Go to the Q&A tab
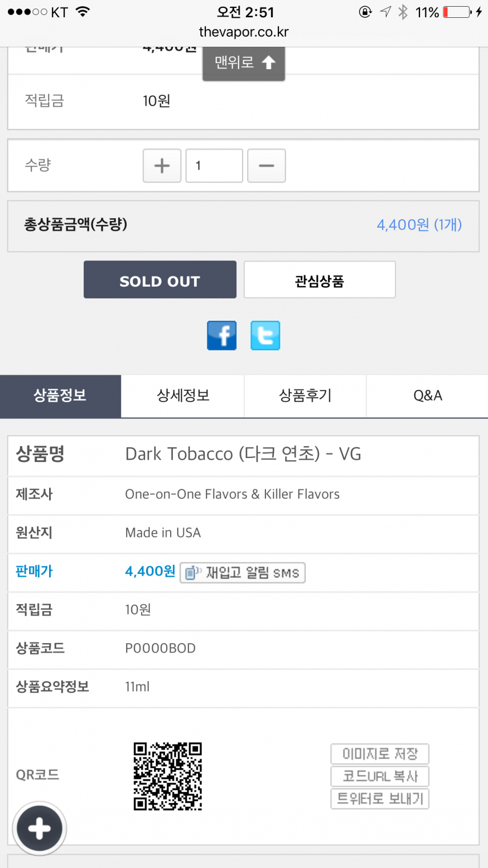This screenshot has width=488, height=868. click(427, 396)
